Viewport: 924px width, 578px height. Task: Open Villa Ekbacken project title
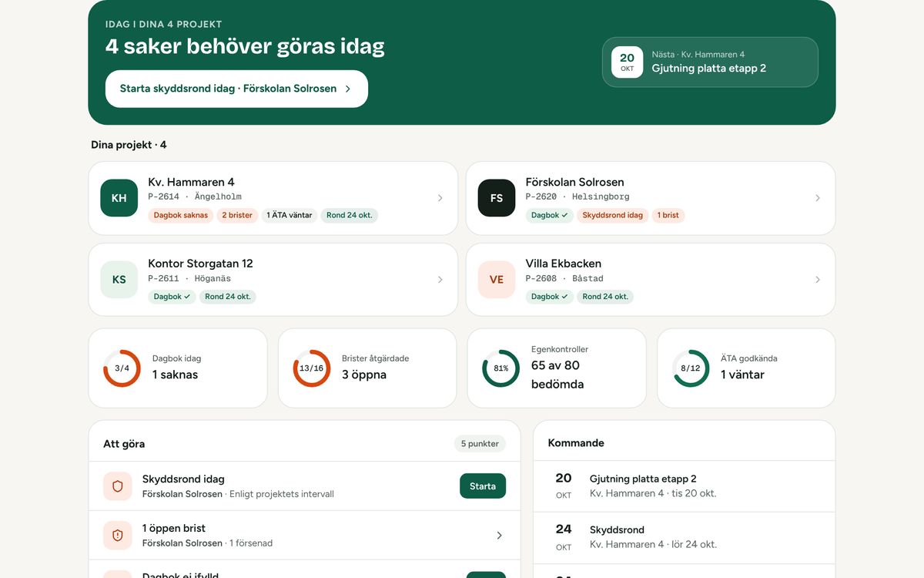564,264
